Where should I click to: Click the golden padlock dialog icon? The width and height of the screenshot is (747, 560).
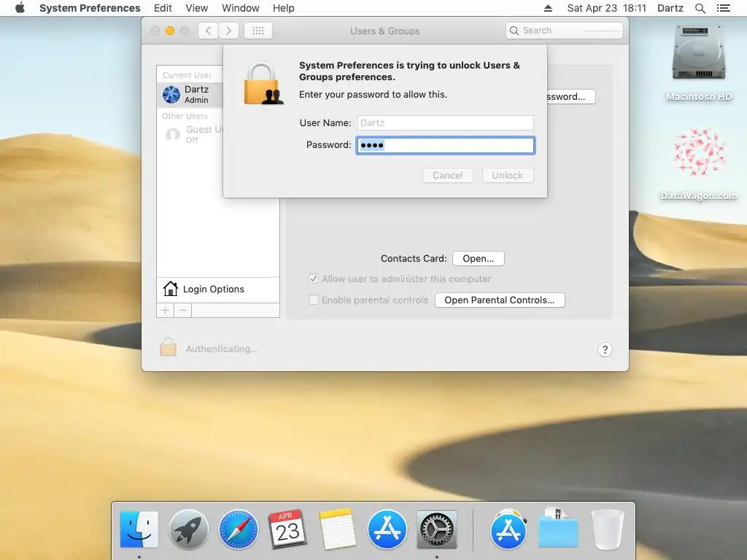tap(263, 84)
